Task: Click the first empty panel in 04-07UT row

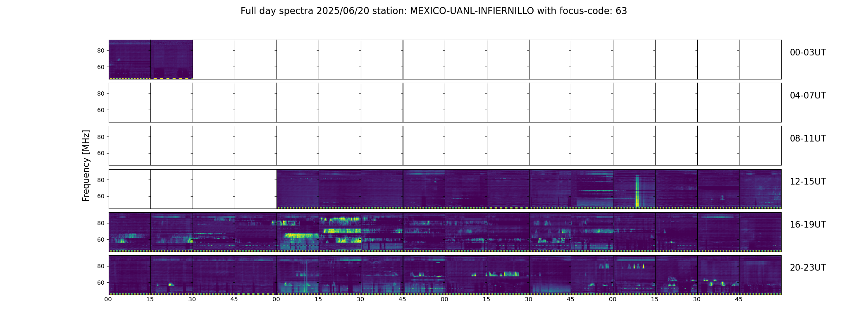Action: (130, 103)
